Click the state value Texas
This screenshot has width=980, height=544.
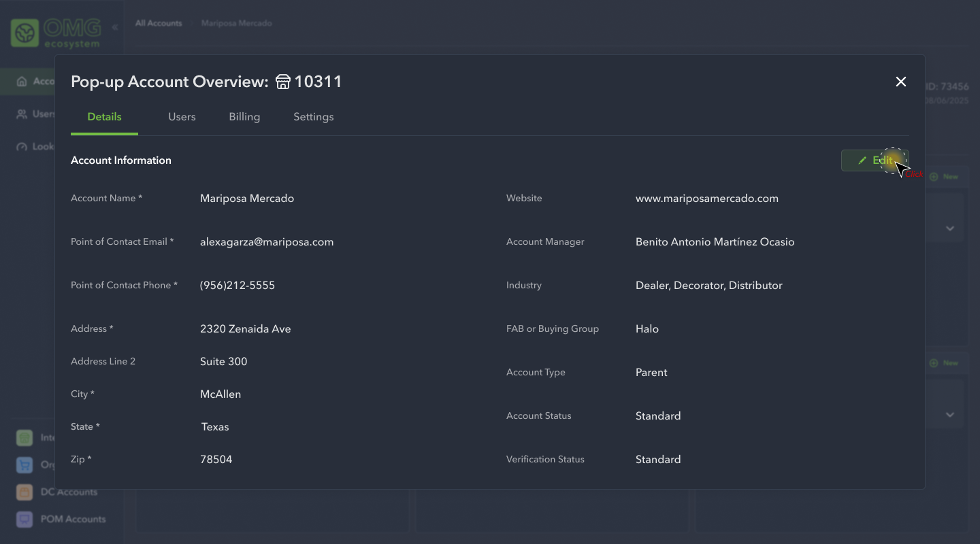pyautogui.click(x=215, y=427)
